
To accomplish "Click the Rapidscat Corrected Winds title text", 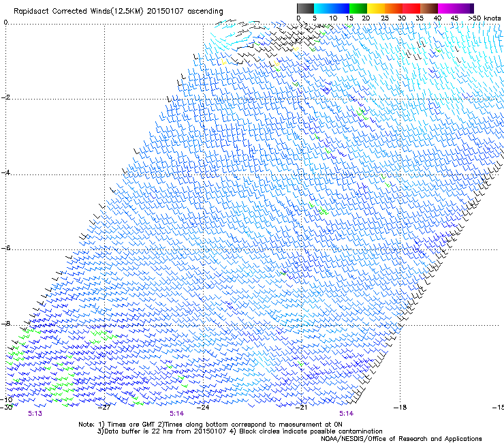I will 119,12.
